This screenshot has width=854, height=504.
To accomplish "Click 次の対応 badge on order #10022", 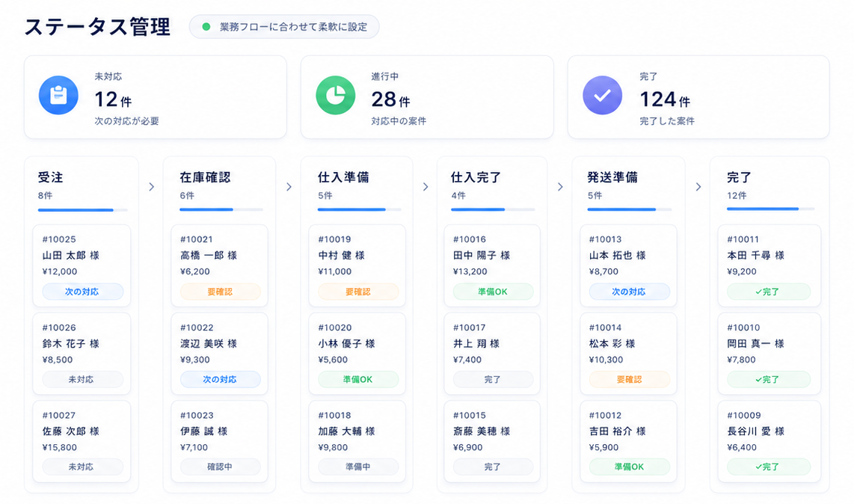I will (220, 379).
